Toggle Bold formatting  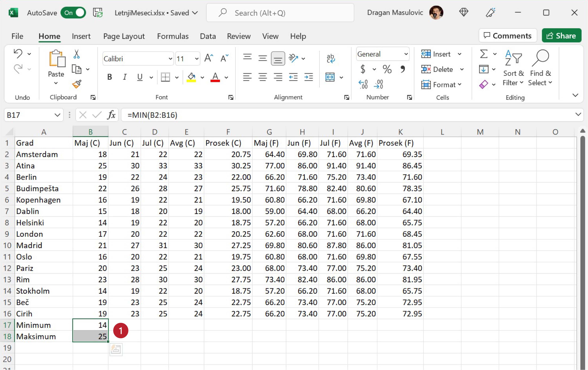[x=109, y=77]
